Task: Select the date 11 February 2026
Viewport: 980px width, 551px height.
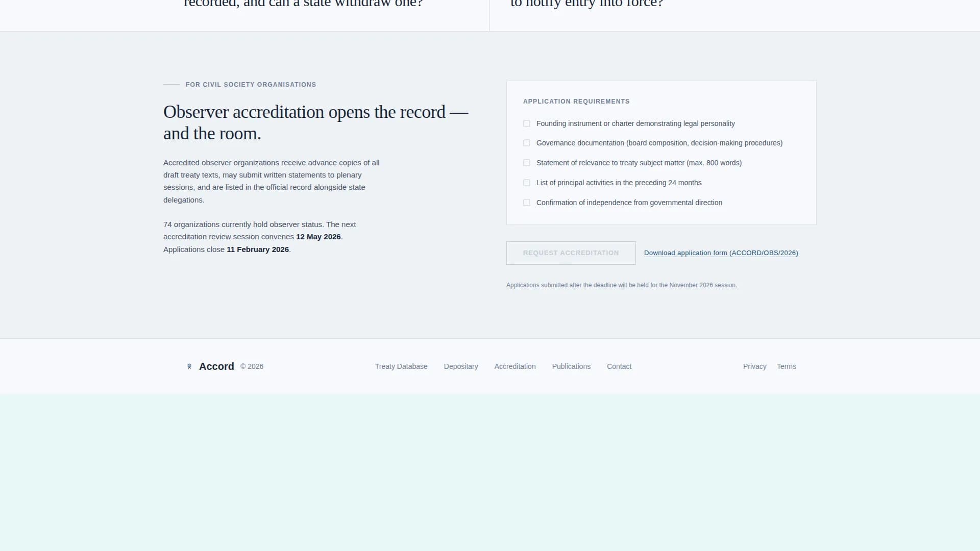Action: (258, 249)
